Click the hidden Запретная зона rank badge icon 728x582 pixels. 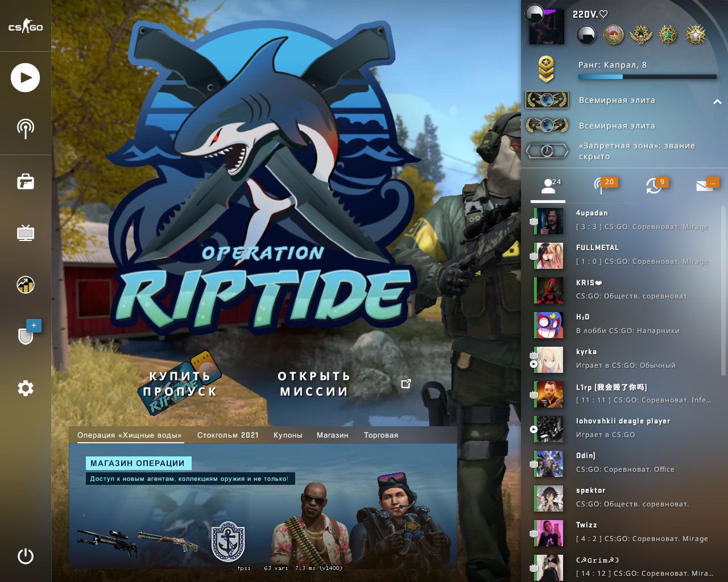pyautogui.click(x=547, y=151)
